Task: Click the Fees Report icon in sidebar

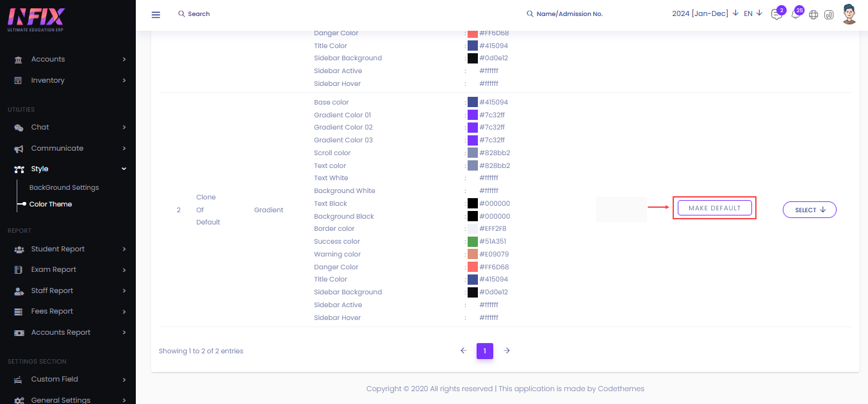Action: (19, 311)
